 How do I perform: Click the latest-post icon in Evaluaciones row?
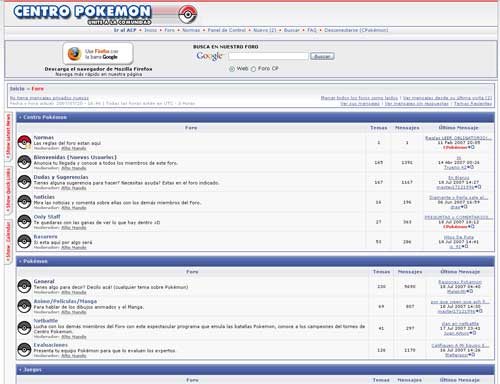[472, 355]
